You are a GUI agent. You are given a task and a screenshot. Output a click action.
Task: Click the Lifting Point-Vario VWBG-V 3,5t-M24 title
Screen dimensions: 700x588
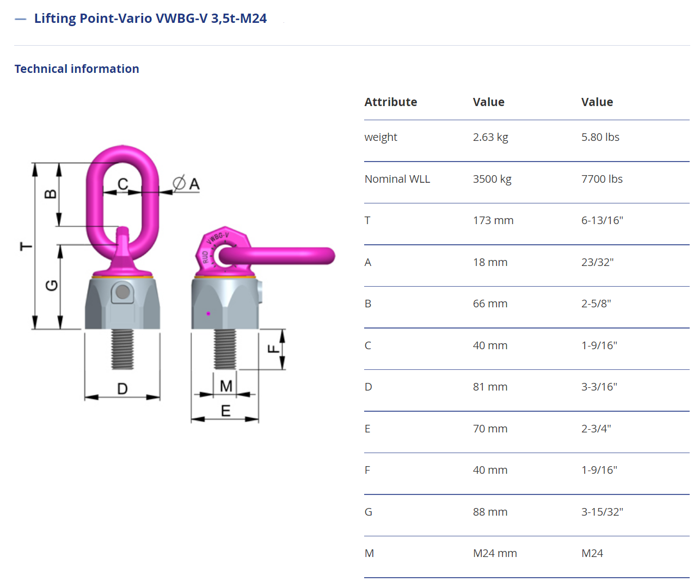pyautogui.click(x=150, y=18)
